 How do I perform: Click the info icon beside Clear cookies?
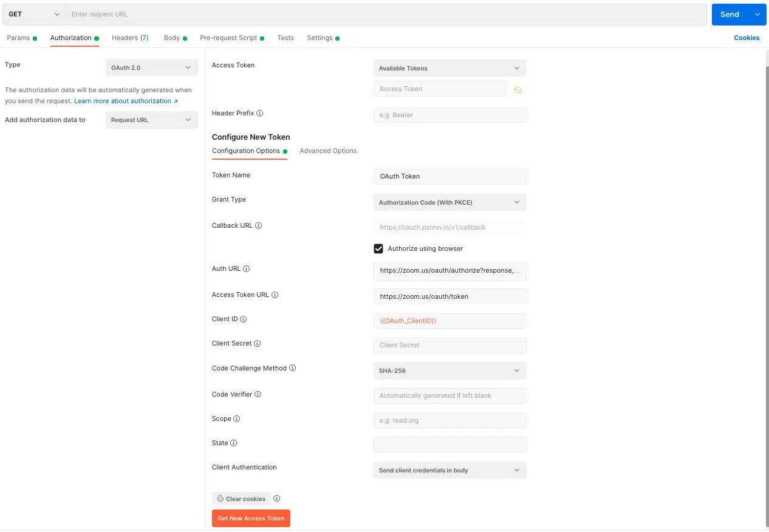[x=276, y=498]
